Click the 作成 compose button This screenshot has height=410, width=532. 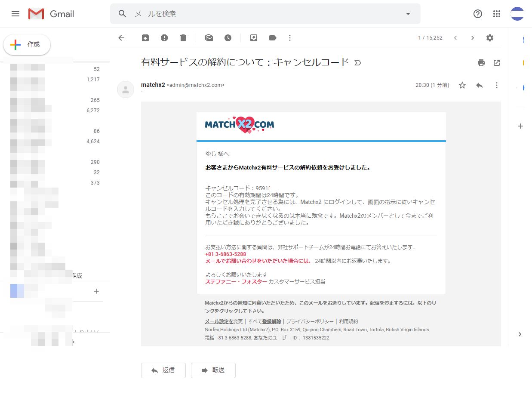tap(27, 45)
